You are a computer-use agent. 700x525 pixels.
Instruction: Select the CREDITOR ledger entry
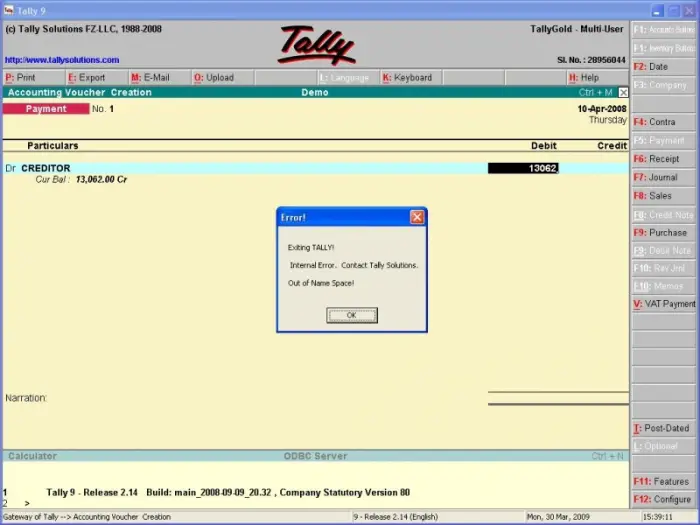46,168
